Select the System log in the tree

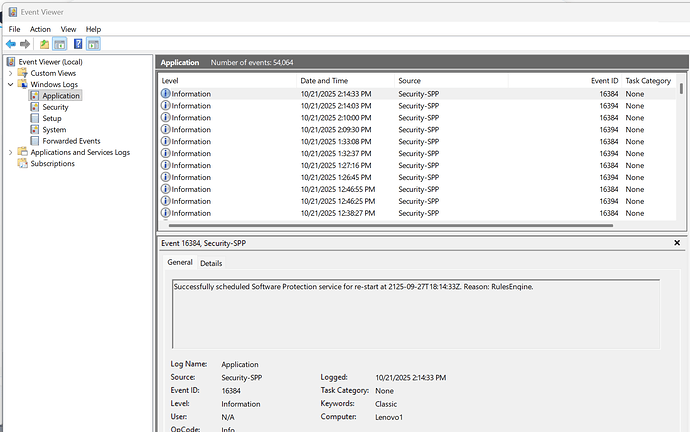[54, 130]
